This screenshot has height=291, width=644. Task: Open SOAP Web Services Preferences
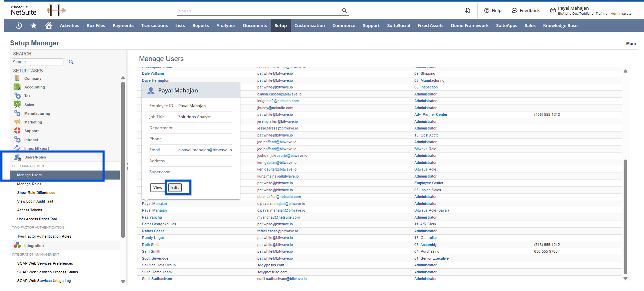(x=45, y=263)
